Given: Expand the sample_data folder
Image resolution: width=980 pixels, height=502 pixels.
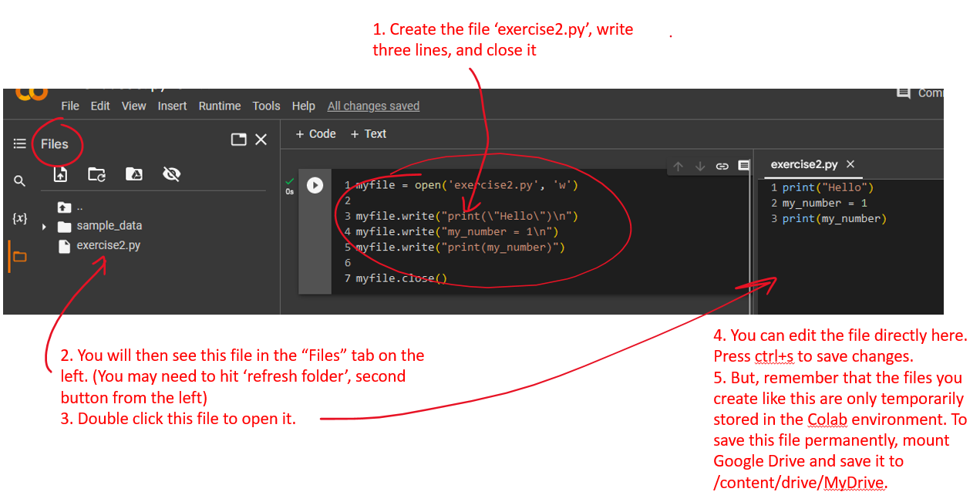Looking at the screenshot, I should [x=44, y=227].
